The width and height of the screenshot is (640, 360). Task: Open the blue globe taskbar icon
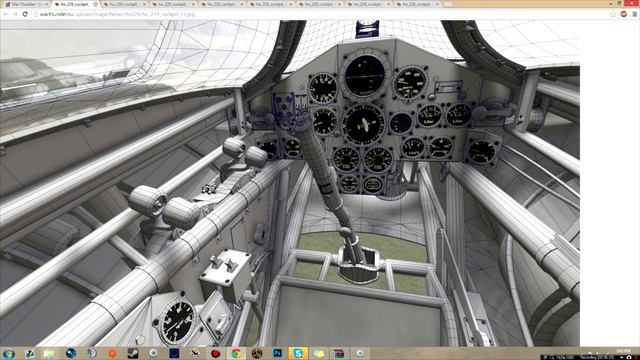pos(71,353)
